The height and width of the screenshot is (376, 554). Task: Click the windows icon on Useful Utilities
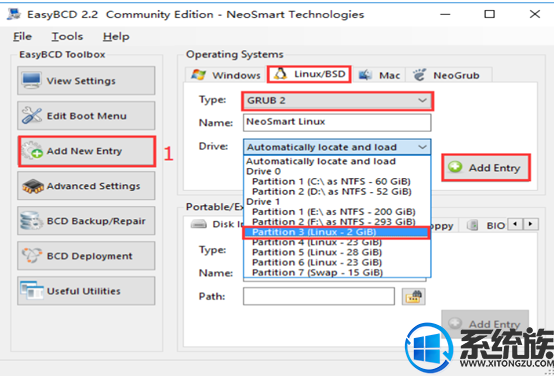[32, 291]
